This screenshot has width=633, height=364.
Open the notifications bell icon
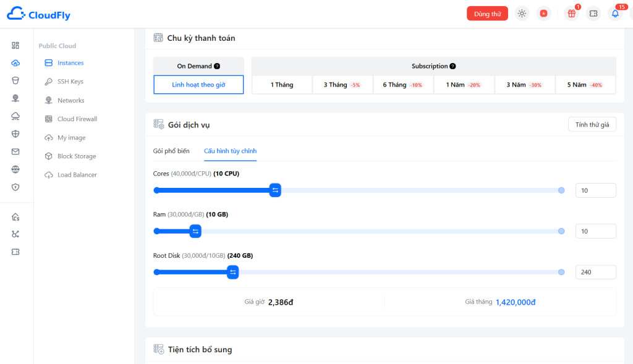point(615,14)
